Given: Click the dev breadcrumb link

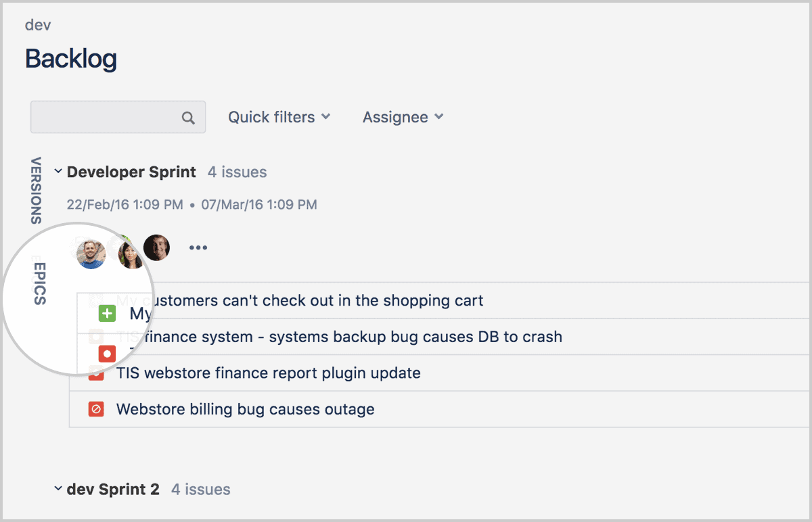Looking at the screenshot, I should [38, 24].
